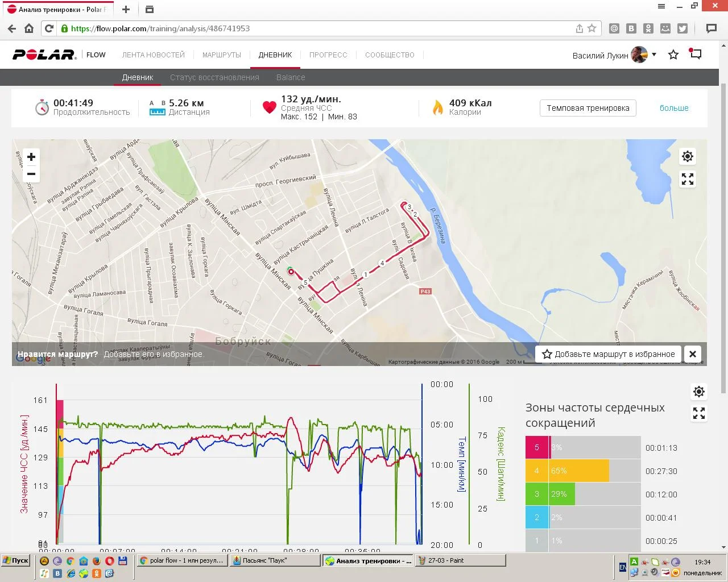Reload the page in browser
Viewport: 728px width, 582px height.
click(x=49, y=28)
